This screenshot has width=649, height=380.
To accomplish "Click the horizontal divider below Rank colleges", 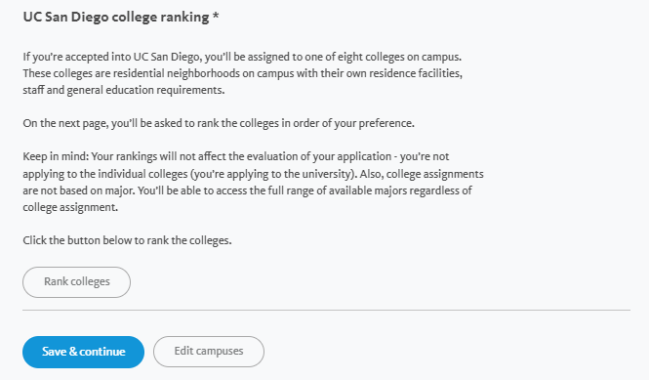I will click(x=326, y=310).
